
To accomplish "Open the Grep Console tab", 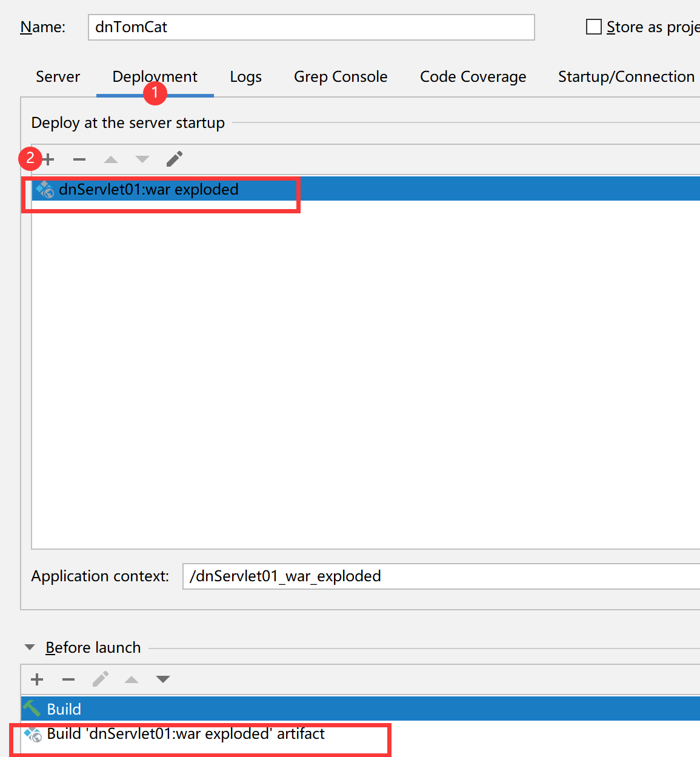I will pos(341,77).
